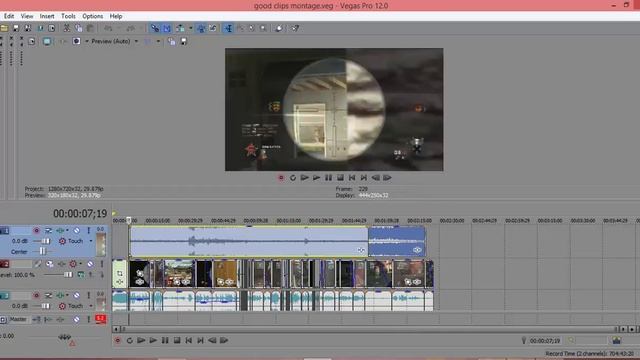
Task: Mute video track 2
Action: [x=90, y=264]
